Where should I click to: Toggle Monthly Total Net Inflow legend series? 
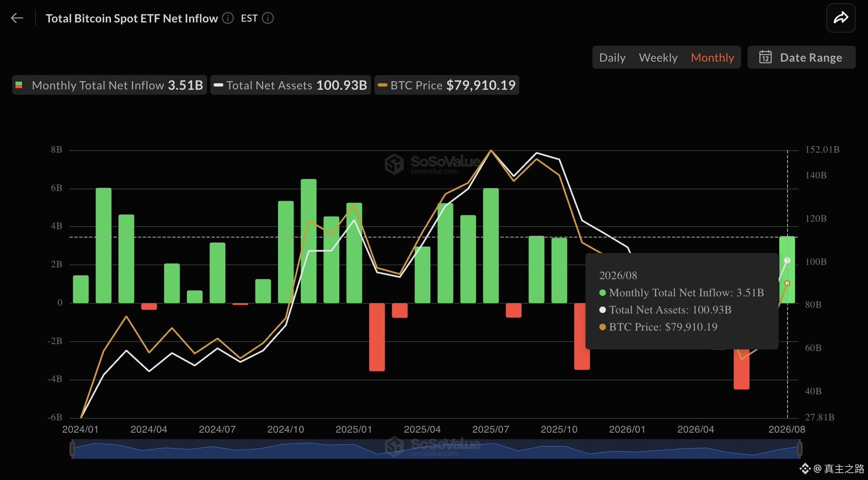109,85
